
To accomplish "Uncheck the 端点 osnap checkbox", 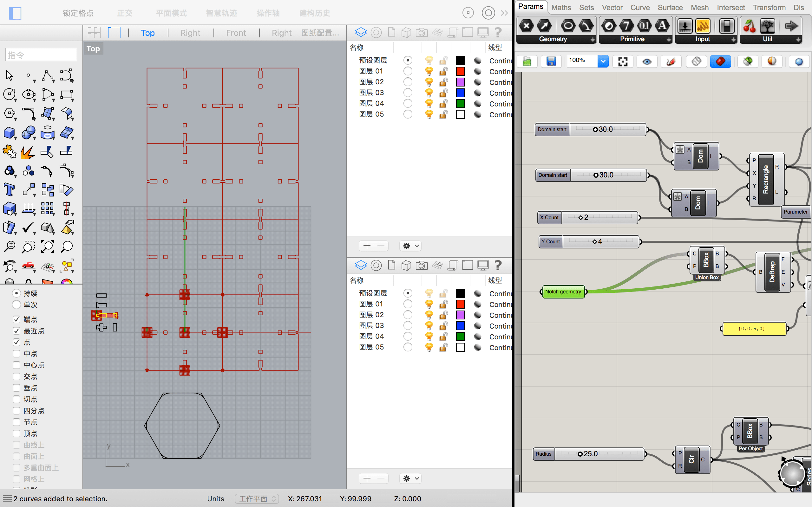I will 16,319.
